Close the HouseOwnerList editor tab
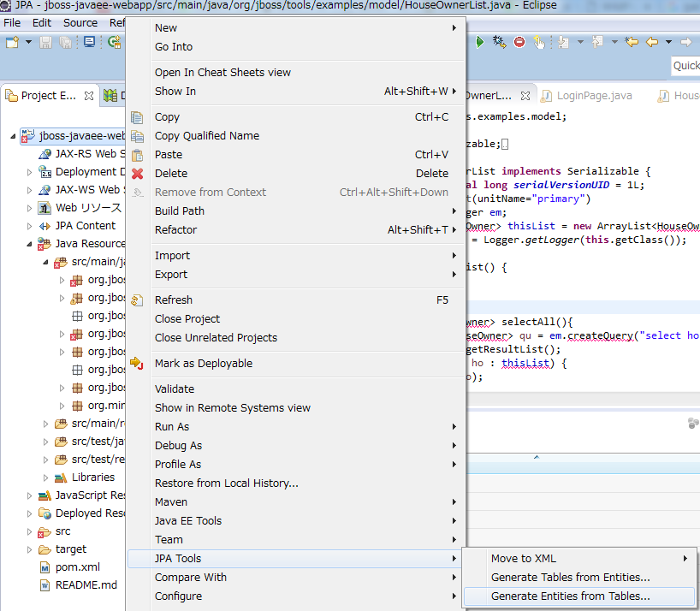 point(525,96)
